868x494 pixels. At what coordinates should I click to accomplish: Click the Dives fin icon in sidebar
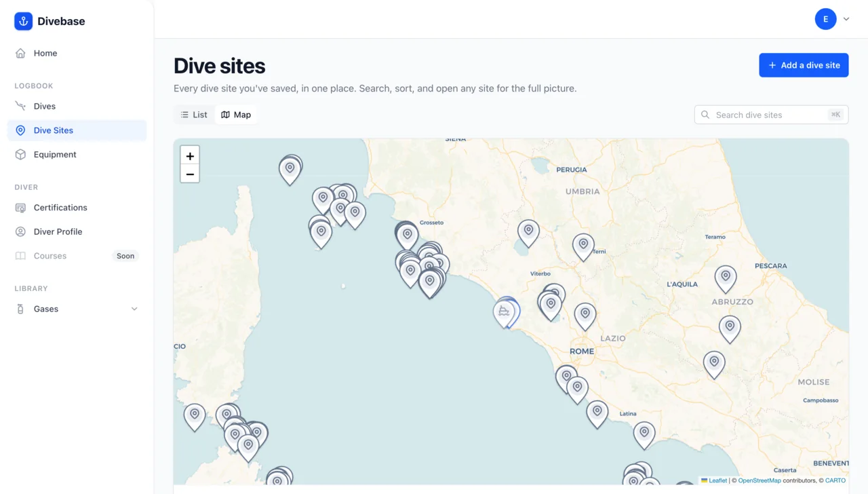pos(20,106)
